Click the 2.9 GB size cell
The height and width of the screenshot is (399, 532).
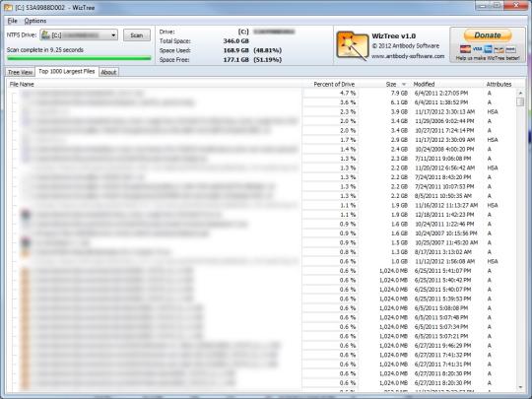click(x=399, y=140)
